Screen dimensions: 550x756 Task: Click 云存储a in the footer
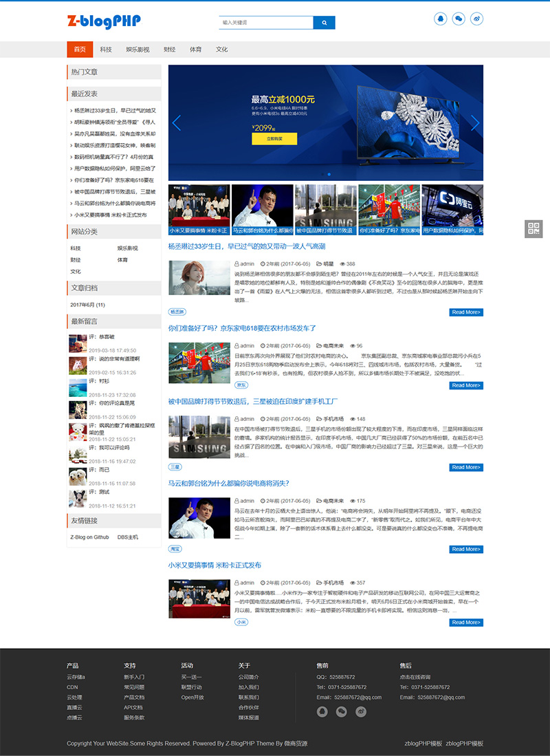pyautogui.click(x=76, y=677)
